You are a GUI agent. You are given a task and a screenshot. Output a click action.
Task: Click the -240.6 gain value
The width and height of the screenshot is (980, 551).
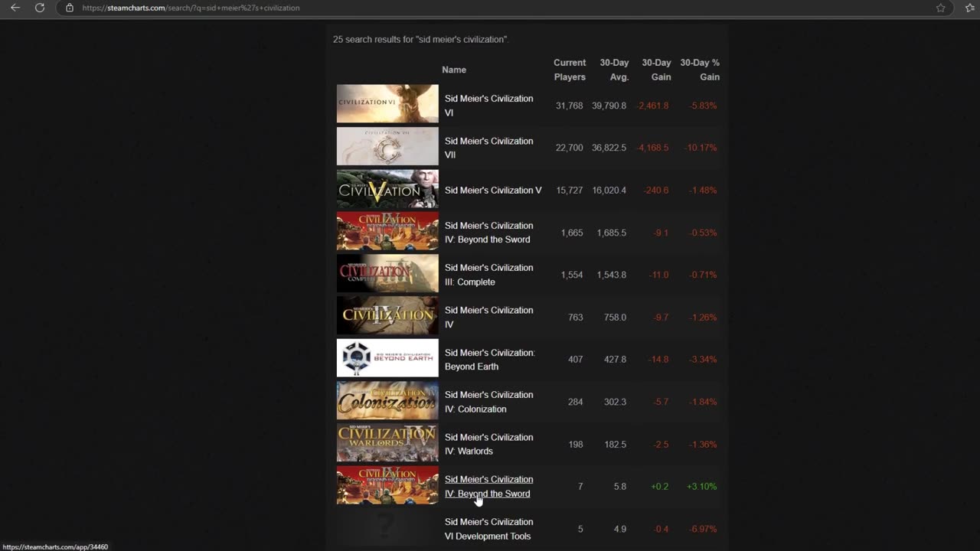click(x=655, y=190)
